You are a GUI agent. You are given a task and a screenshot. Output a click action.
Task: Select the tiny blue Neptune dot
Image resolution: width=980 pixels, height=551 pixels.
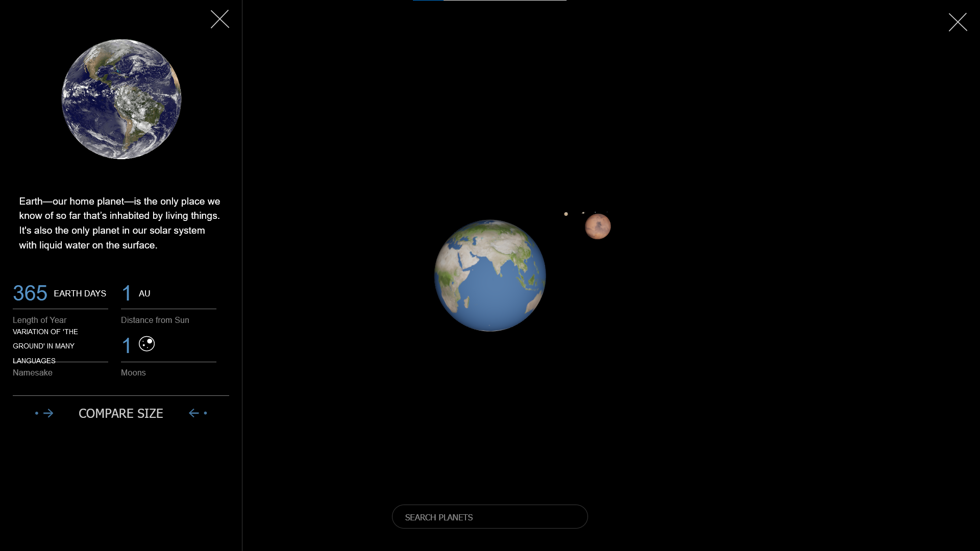pyautogui.click(x=607, y=212)
